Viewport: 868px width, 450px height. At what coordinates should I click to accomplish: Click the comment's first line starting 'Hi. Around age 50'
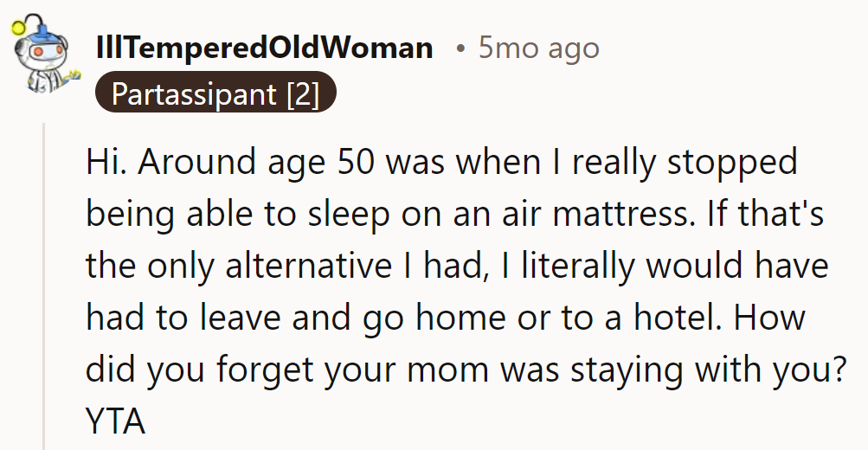[441, 163]
